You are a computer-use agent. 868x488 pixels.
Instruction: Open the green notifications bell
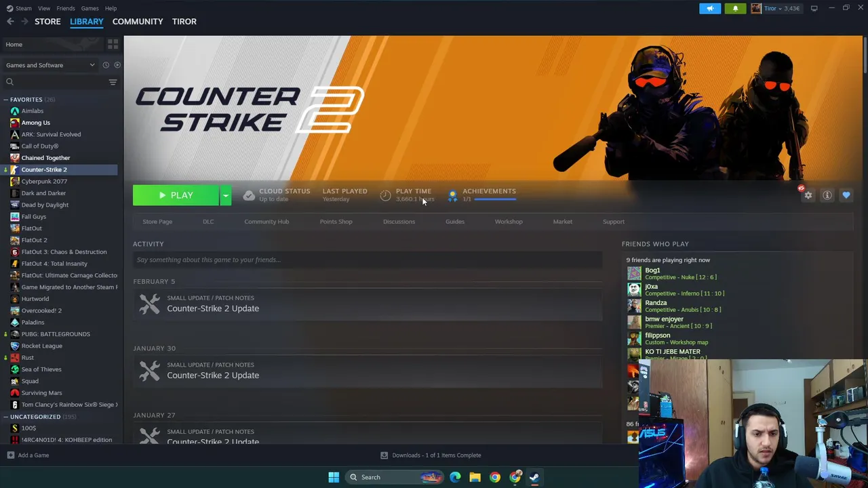[736, 8]
